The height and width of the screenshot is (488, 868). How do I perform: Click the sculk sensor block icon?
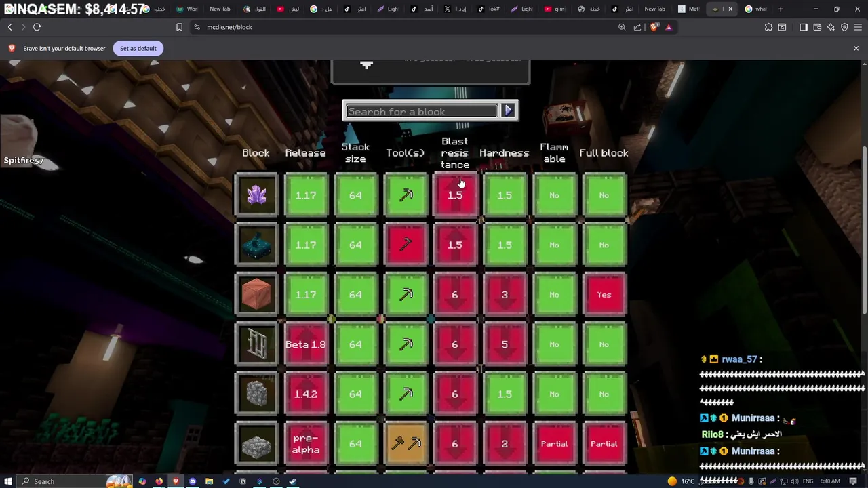[x=256, y=245]
